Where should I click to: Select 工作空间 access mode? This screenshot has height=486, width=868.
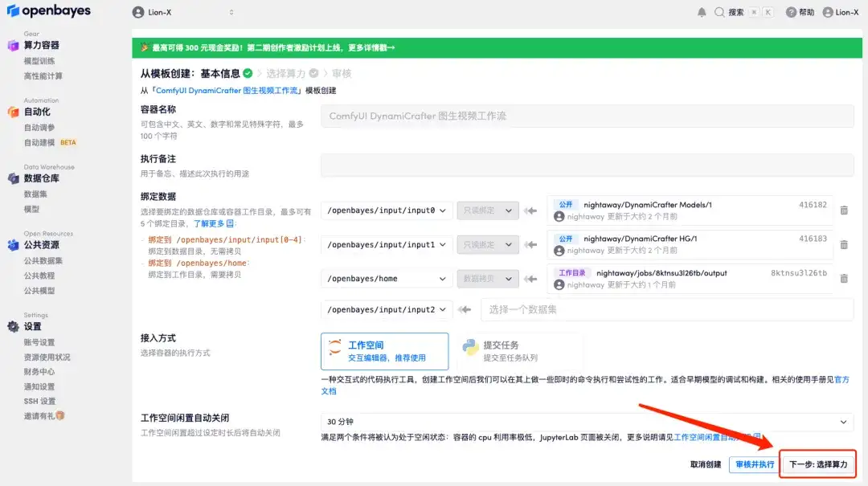click(x=385, y=351)
